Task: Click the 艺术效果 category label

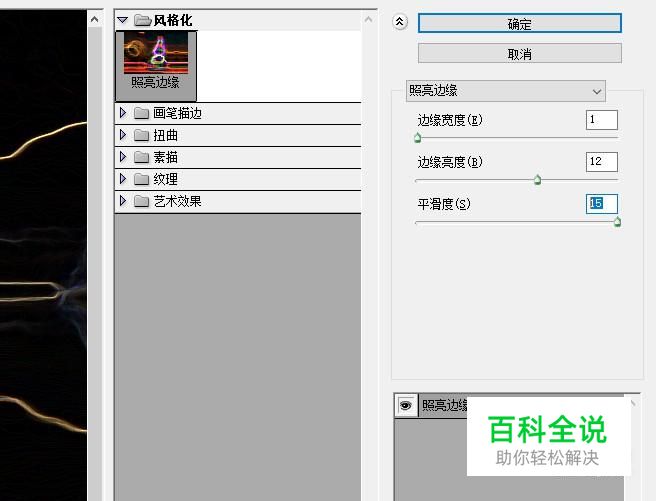Action: pos(177,201)
